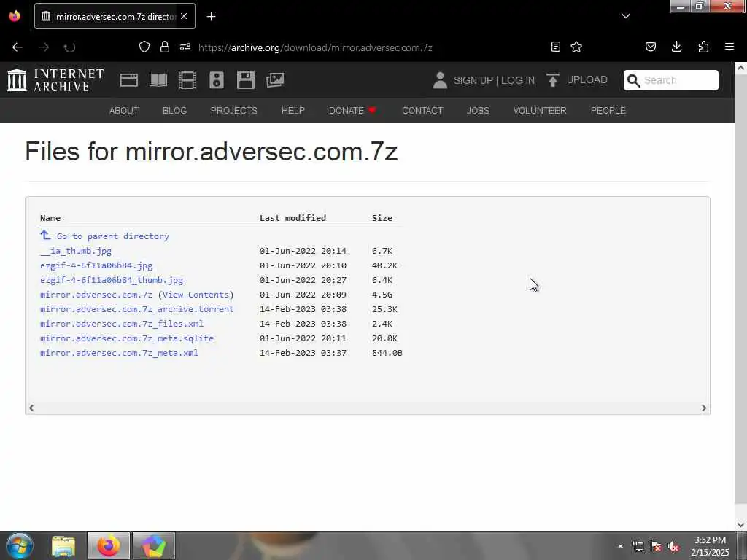Download mirror.adversec.com.7z archive link
Screen dimensions: 747x560
click(x=96, y=295)
